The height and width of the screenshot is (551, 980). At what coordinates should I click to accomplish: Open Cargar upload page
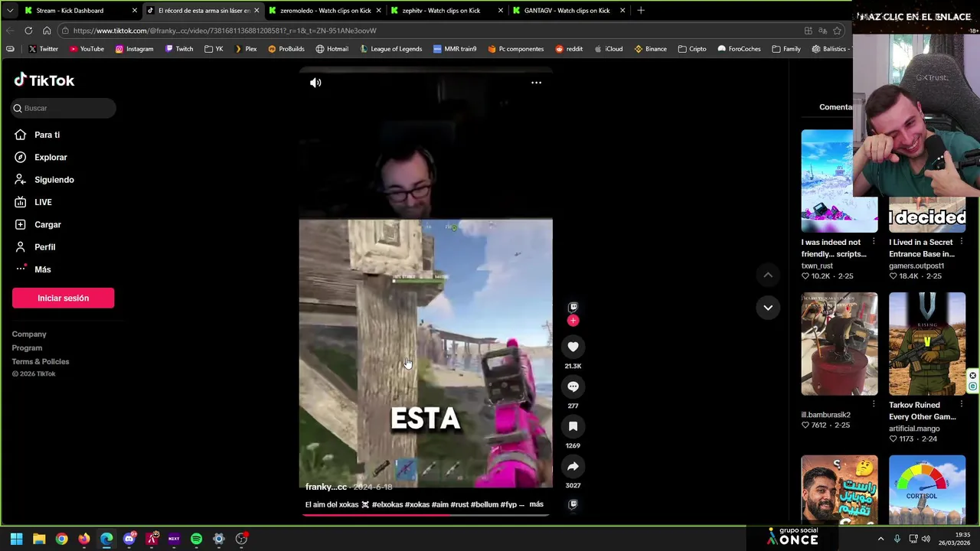pyautogui.click(x=47, y=224)
